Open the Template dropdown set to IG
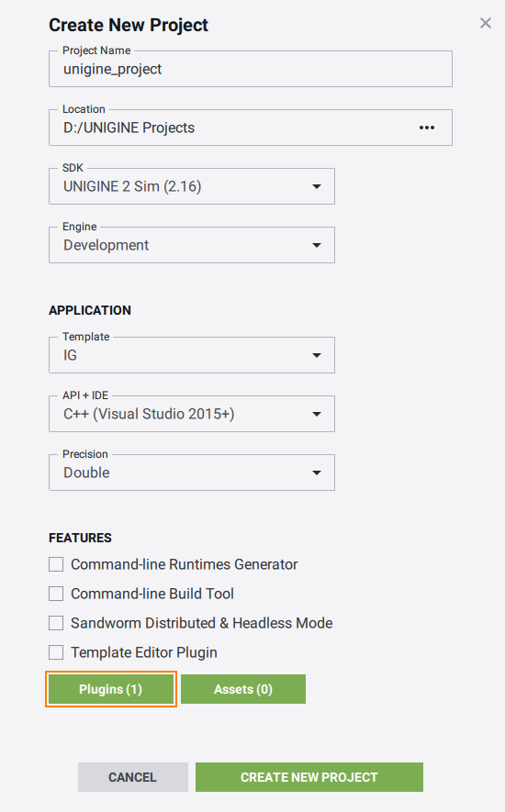The width and height of the screenshot is (505, 812). click(x=192, y=355)
